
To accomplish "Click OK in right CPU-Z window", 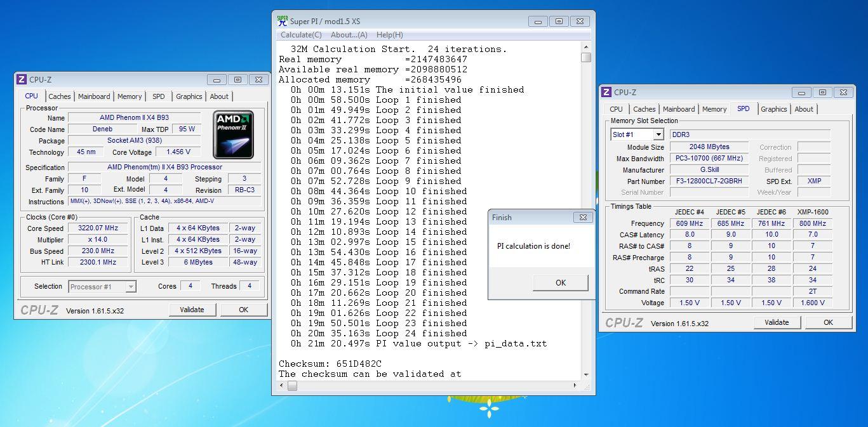I will (828, 322).
